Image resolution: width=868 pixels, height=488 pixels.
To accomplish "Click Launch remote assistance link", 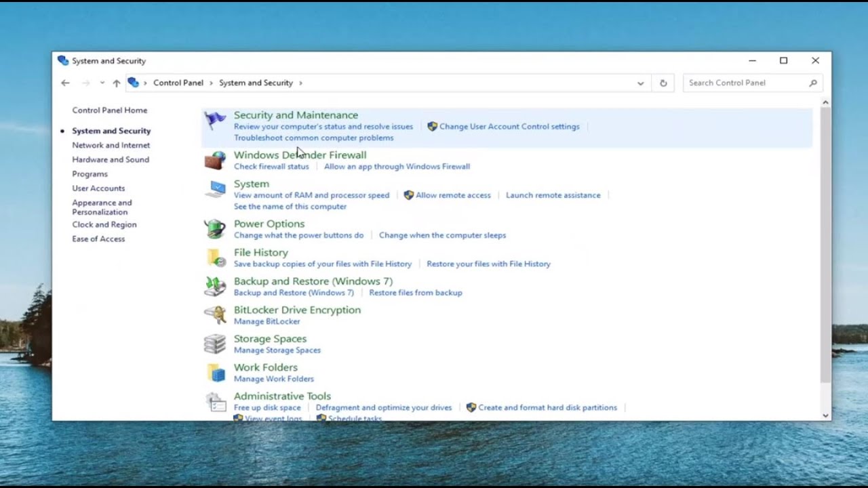I will coord(553,195).
